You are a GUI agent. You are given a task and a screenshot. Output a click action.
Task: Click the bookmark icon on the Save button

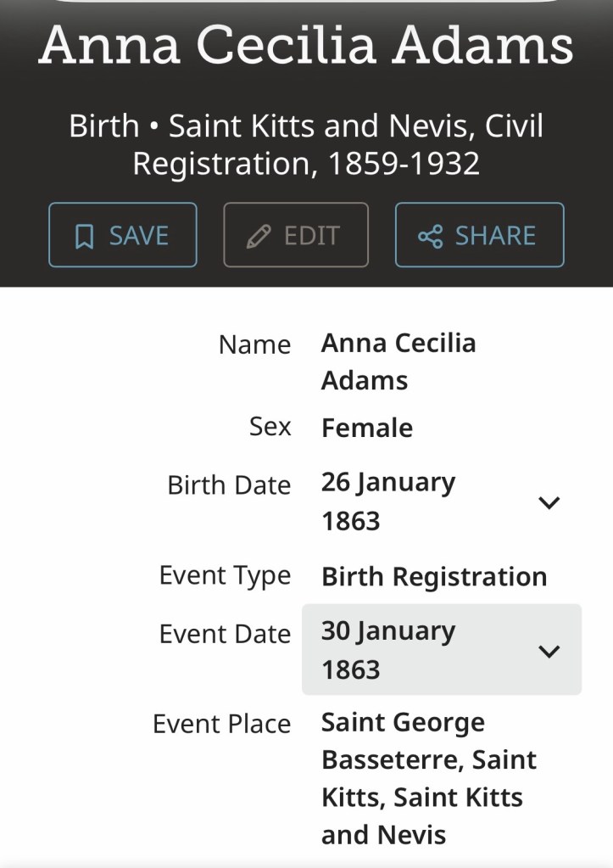point(84,237)
